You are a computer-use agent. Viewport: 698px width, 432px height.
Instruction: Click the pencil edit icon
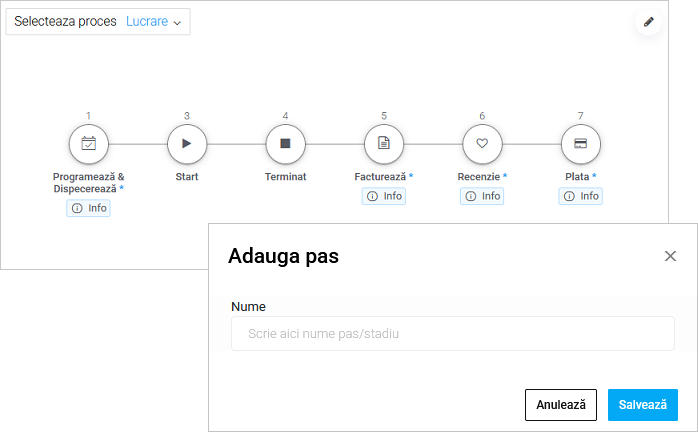click(x=648, y=22)
